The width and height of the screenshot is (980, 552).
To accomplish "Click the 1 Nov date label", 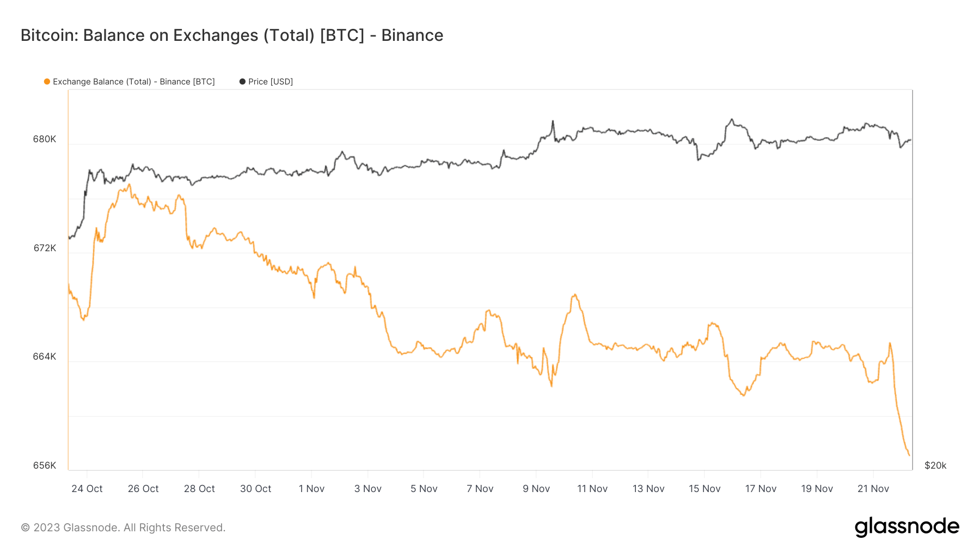I will (311, 489).
